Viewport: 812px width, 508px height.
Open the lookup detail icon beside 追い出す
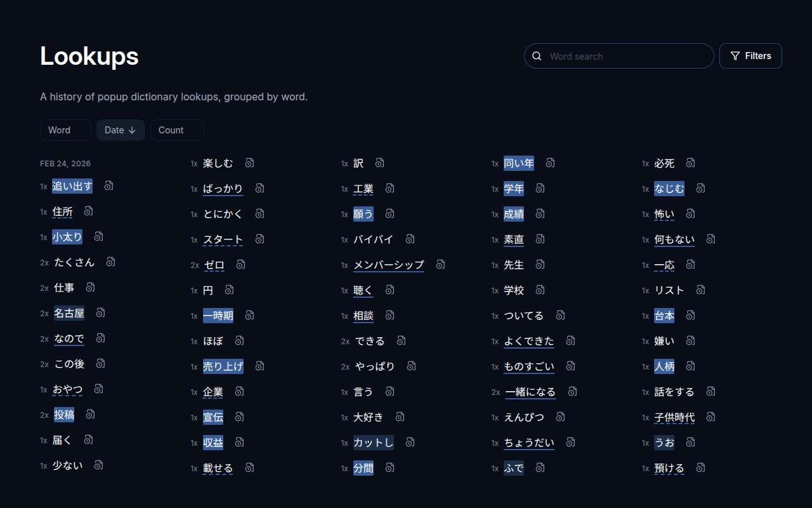[108, 185]
